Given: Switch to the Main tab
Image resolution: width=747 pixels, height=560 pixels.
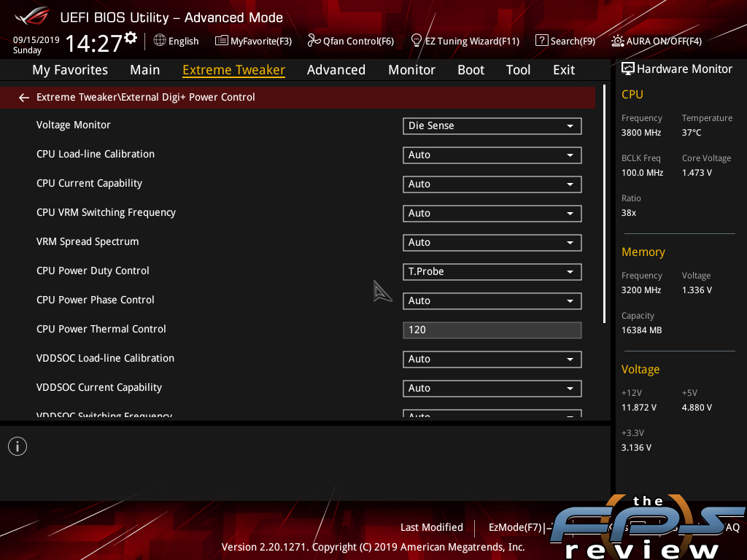Looking at the screenshot, I should tap(145, 70).
